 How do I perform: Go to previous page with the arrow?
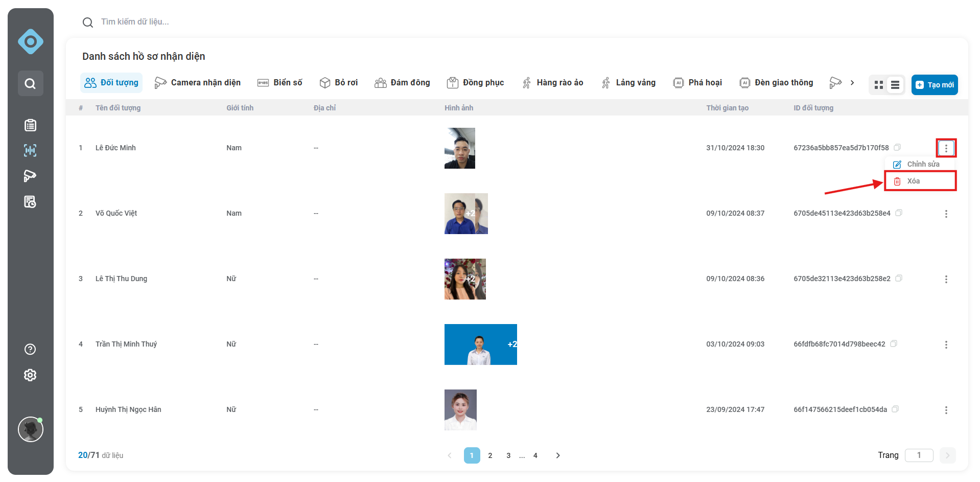click(450, 455)
